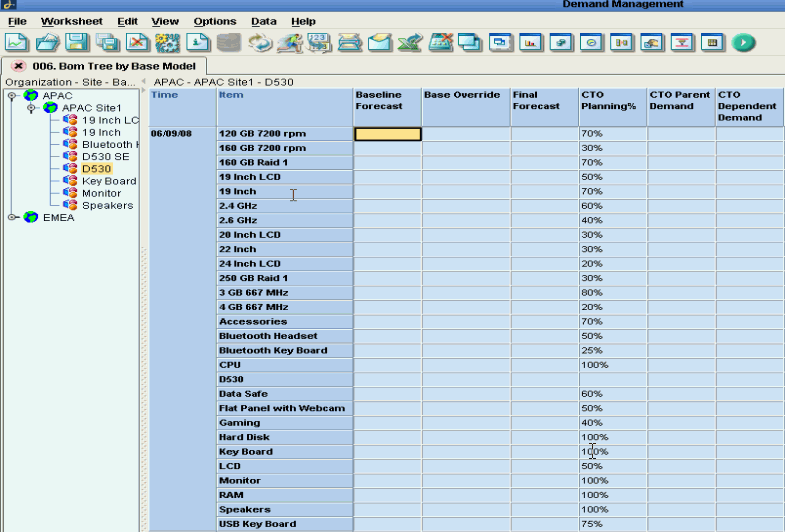
Task: Click the CTO Parent Demand column header
Action: tap(681, 107)
